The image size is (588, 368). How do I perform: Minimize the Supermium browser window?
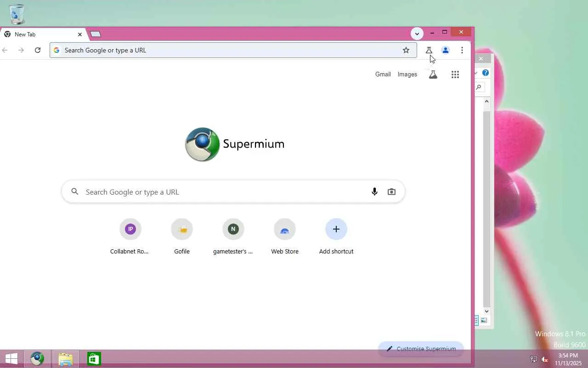[432, 32]
